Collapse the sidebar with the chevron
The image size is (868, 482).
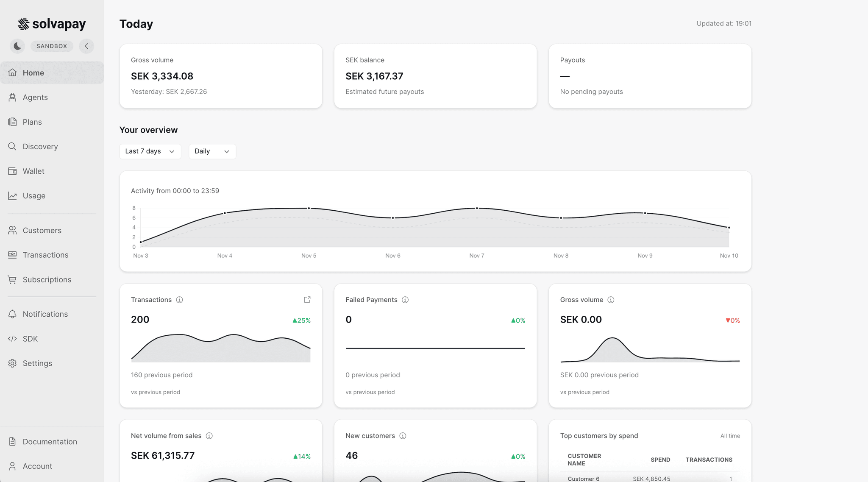click(86, 46)
